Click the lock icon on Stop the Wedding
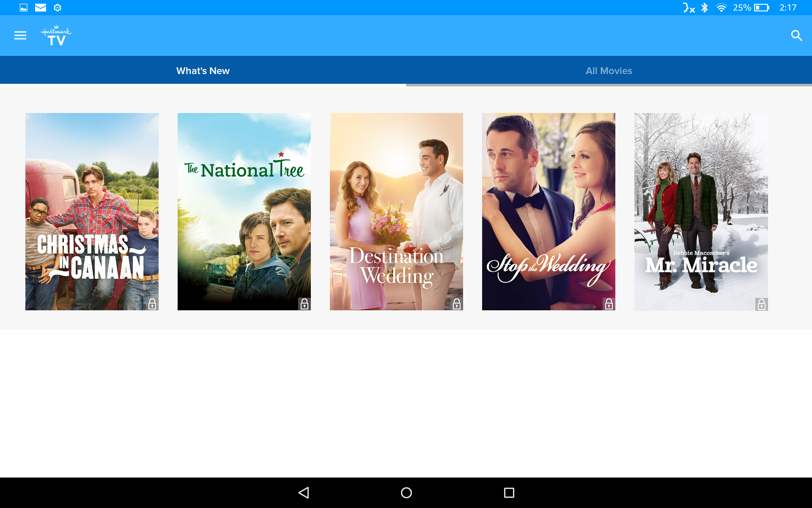This screenshot has height=508, width=812. click(x=609, y=304)
